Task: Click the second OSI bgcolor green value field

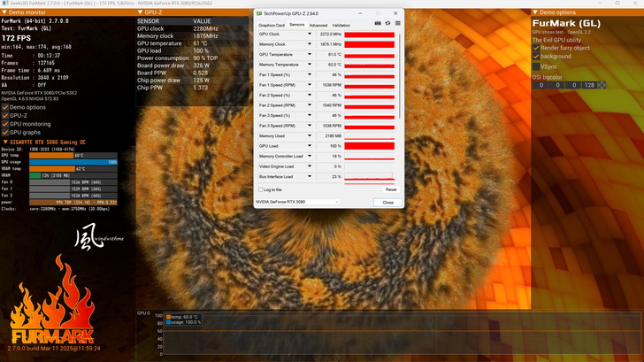Action: pos(557,85)
